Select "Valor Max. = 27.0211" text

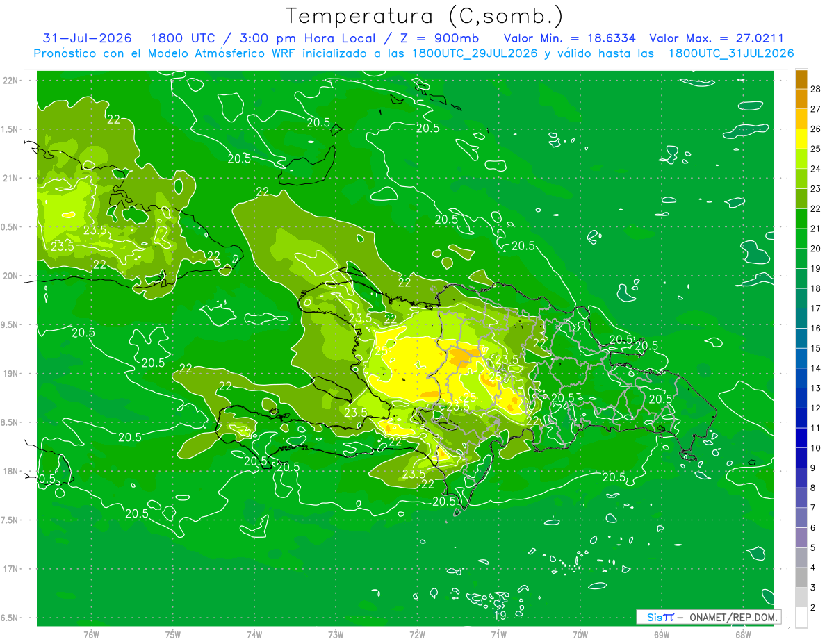click(x=717, y=38)
